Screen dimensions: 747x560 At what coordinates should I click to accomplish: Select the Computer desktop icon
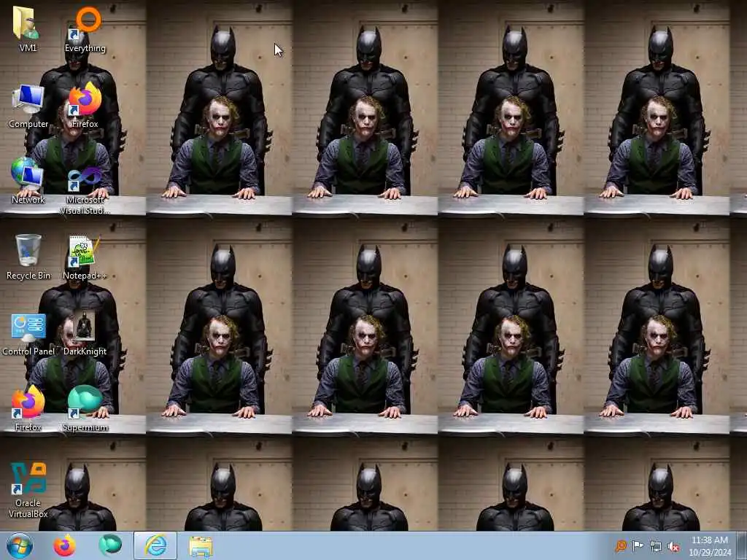click(x=28, y=106)
